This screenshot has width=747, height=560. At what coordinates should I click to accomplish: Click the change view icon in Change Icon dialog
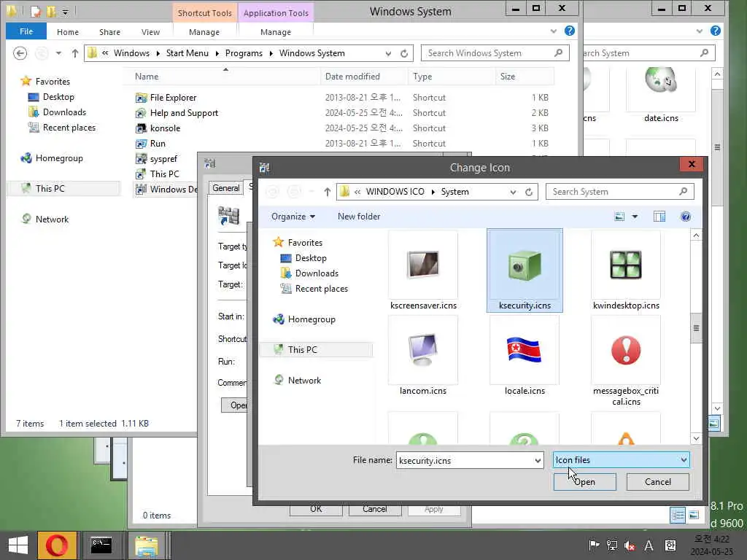[619, 217]
